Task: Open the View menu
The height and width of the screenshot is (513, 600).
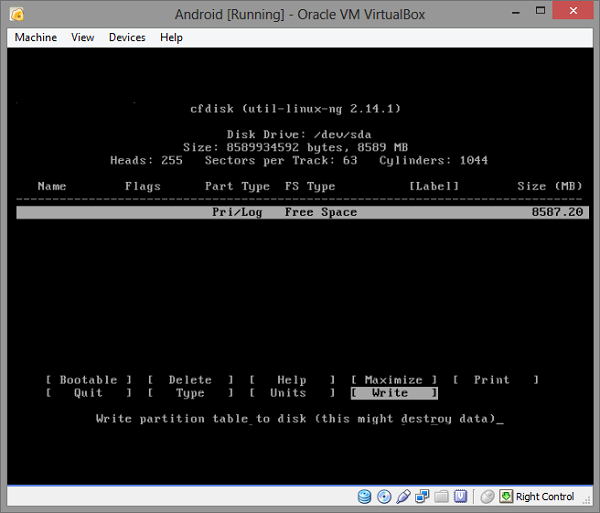Action: [x=82, y=37]
